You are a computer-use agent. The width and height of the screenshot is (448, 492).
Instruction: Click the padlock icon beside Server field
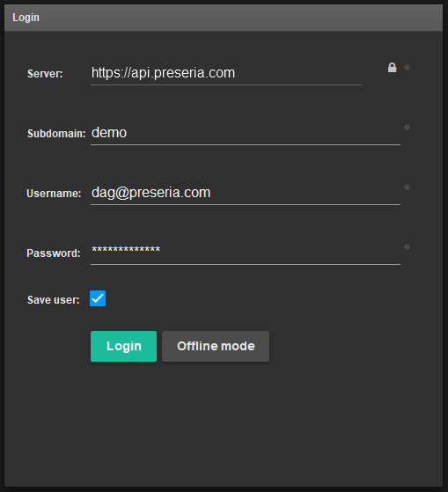[392, 68]
